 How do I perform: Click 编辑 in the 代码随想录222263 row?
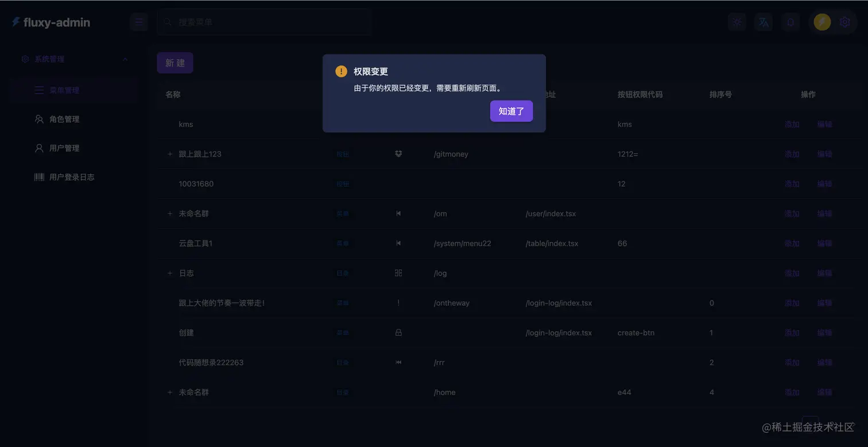[x=825, y=363]
